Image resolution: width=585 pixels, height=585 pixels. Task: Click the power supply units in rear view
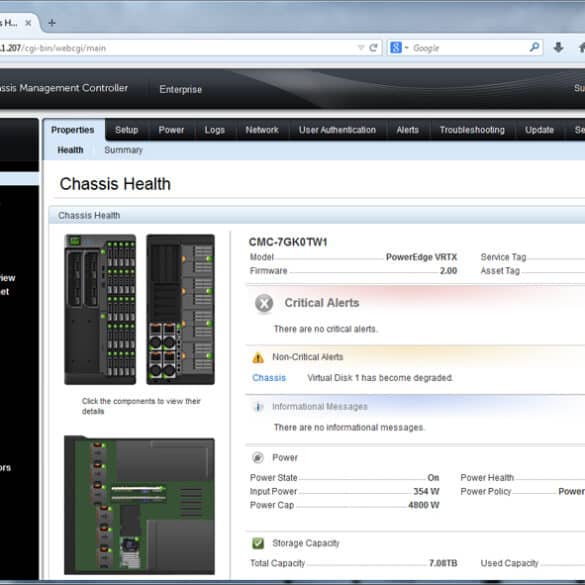162,350
